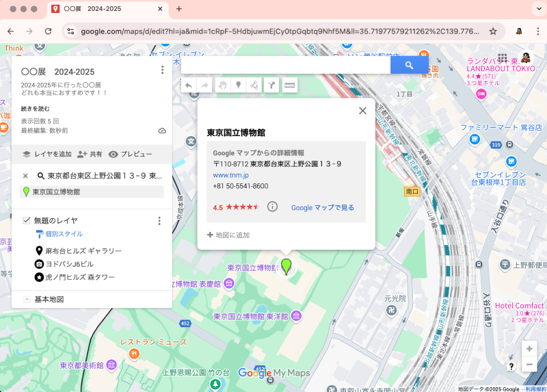547x392 pixels.
Task: Open www.tnm.jp website link
Action: tap(230, 175)
